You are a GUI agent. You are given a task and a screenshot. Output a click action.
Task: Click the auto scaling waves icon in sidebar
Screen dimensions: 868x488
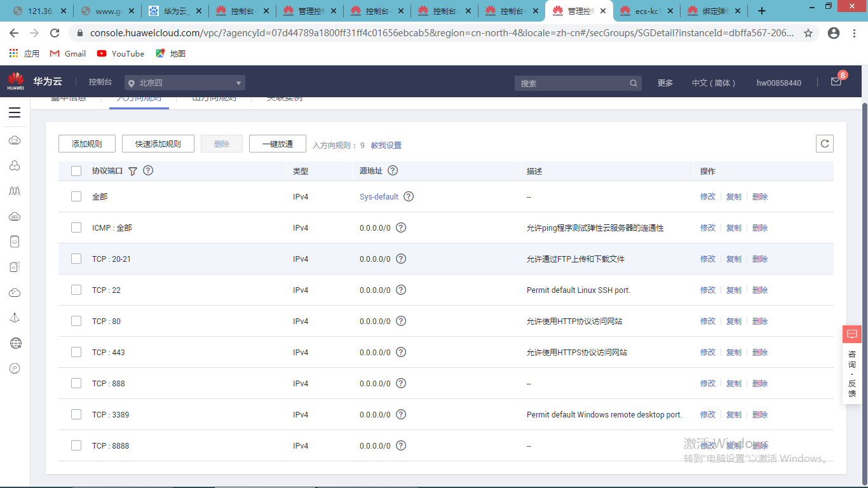[x=14, y=191]
